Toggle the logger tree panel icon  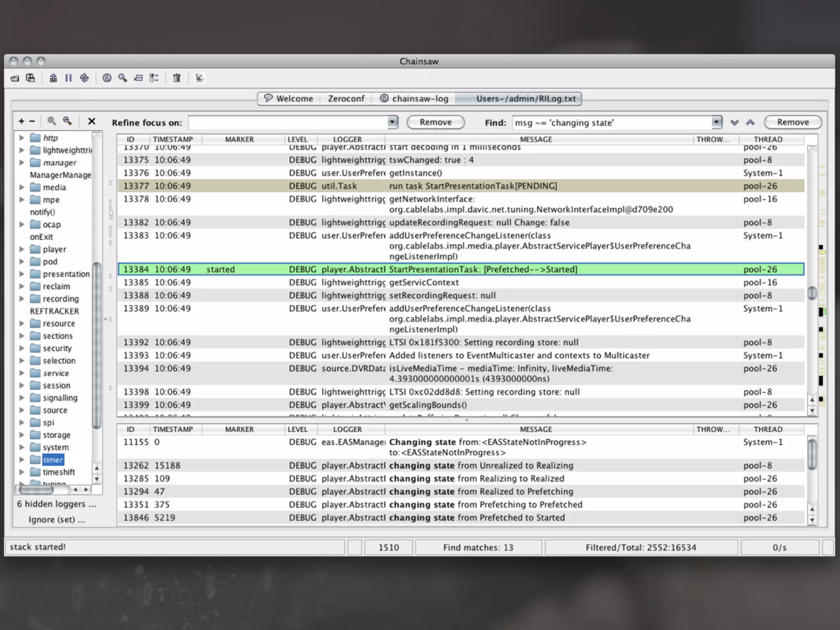click(x=154, y=78)
